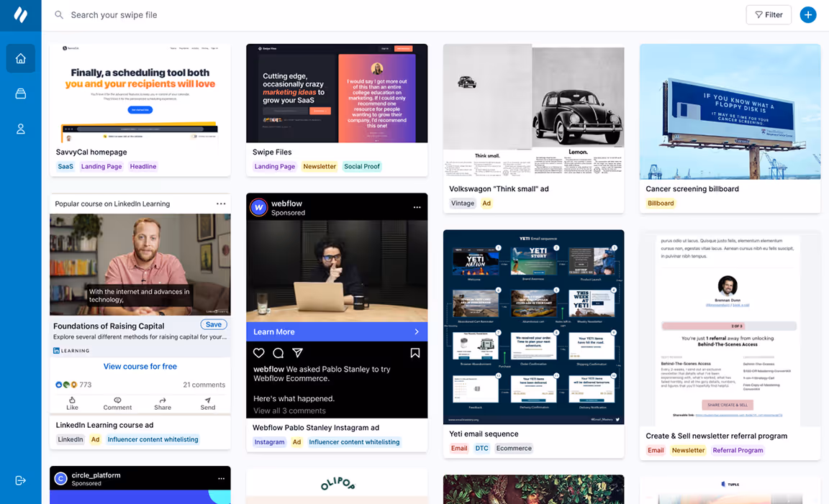Open the Yeti email sequence image

pos(533,327)
